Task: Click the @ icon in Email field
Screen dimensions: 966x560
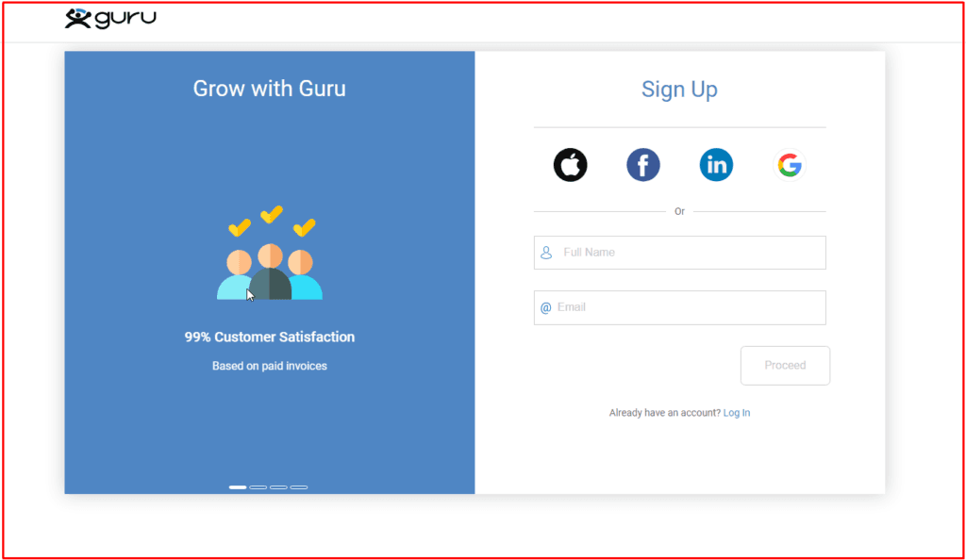Action: [x=545, y=307]
